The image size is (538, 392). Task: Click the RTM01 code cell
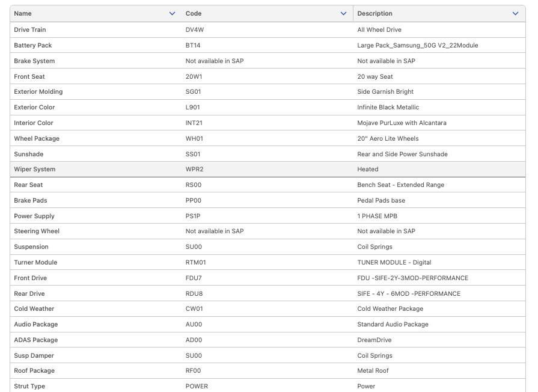click(x=195, y=262)
